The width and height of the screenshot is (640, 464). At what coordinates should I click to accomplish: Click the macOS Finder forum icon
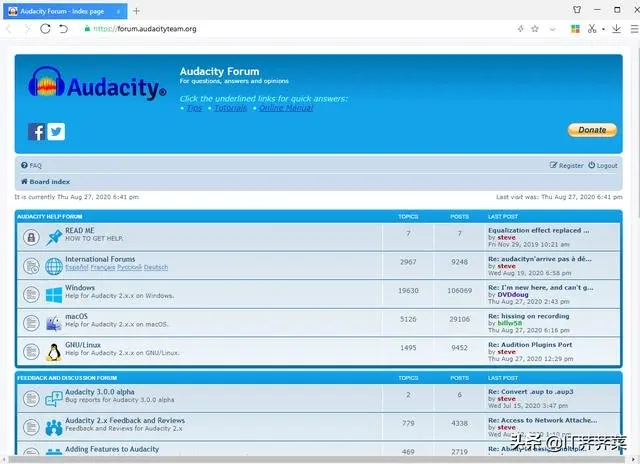point(54,323)
